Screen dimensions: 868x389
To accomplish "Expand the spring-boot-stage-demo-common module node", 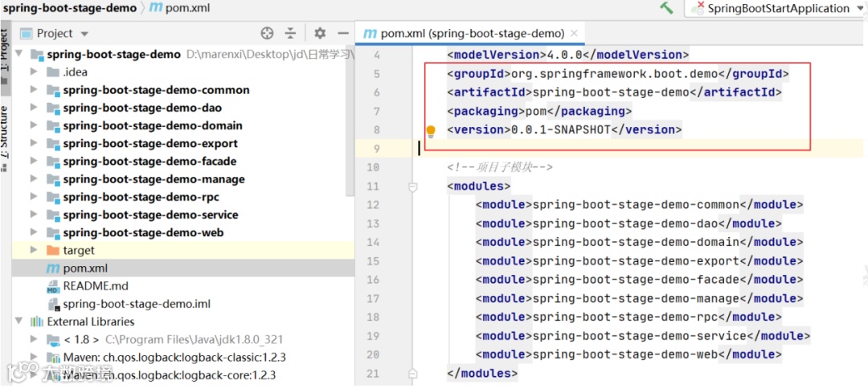I will [34, 90].
